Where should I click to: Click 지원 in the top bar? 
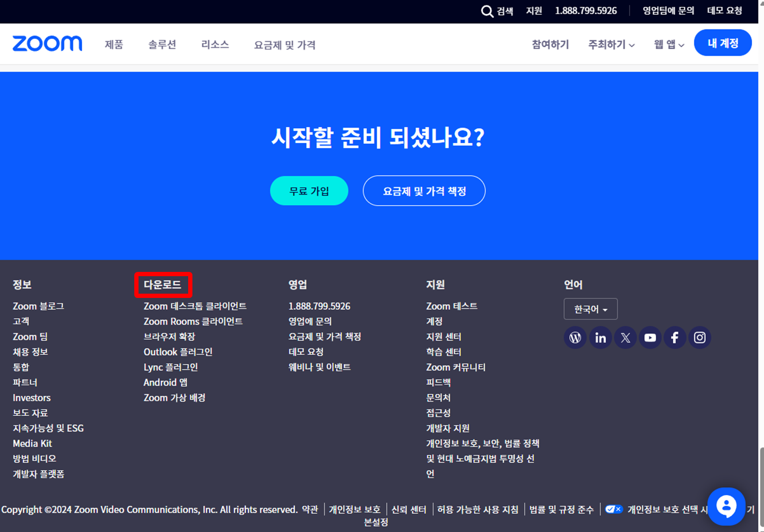[x=534, y=11]
